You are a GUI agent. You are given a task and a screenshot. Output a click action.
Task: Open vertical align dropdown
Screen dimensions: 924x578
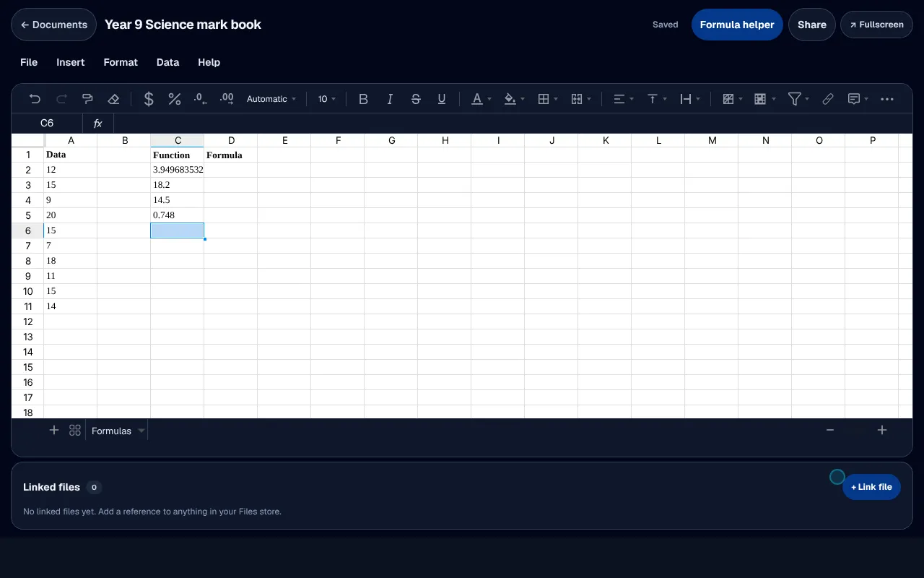[x=656, y=99]
